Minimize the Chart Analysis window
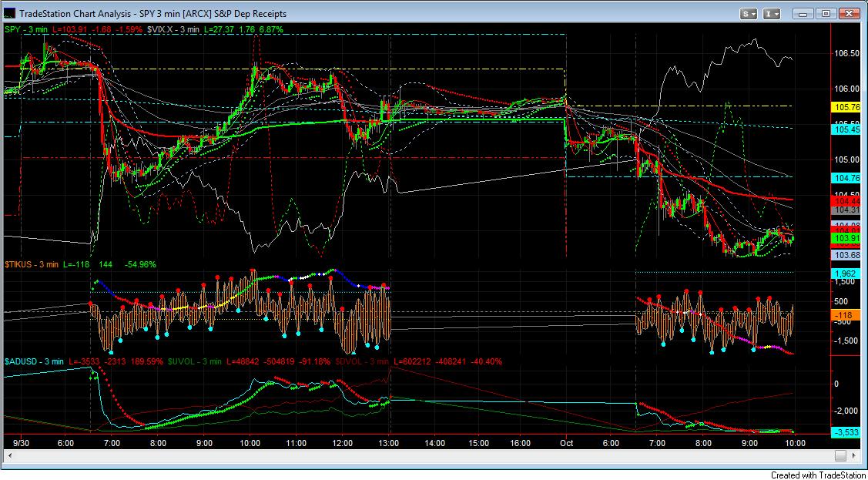The width and height of the screenshot is (868, 480). pyautogui.click(x=803, y=13)
